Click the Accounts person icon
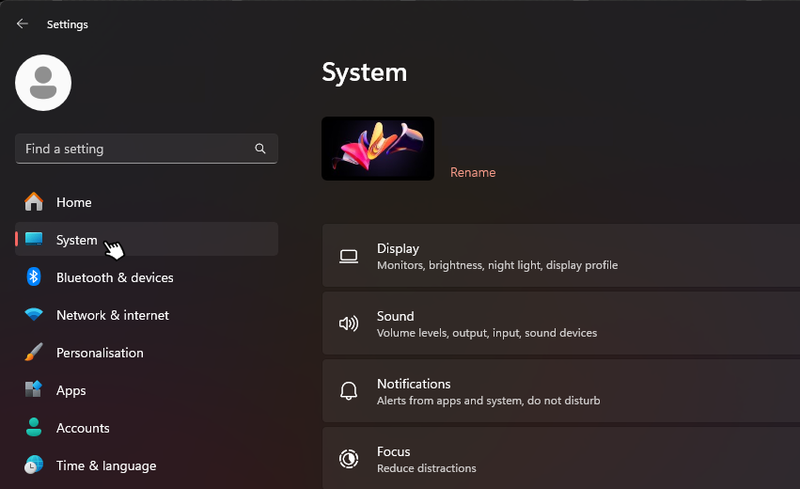Image resolution: width=800 pixels, height=489 pixels. (34, 428)
